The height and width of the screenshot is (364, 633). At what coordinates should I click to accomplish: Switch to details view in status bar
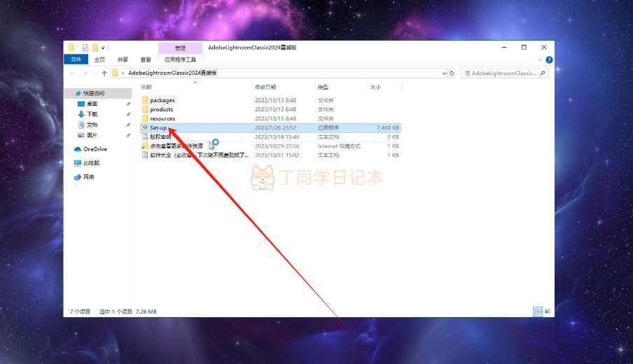(538, 311)
